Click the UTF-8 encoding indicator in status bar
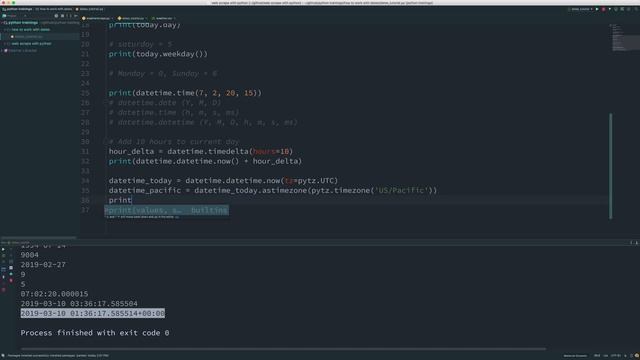The image size is (640, 360). point(616,356)
